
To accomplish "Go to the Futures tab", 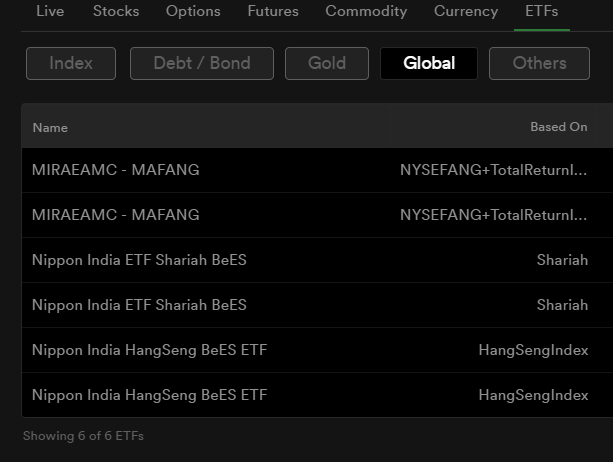I will [x=273, y=11].
